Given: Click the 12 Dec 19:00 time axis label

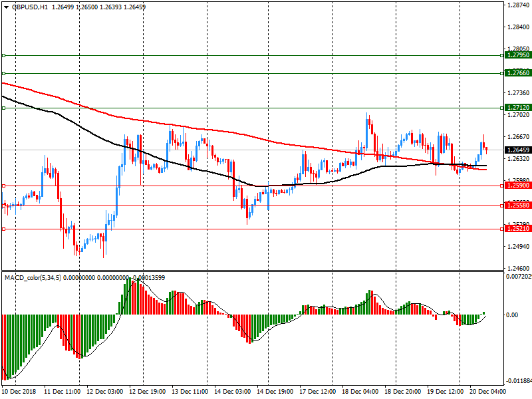Looking at the screenshot, I should coord(147,391).
